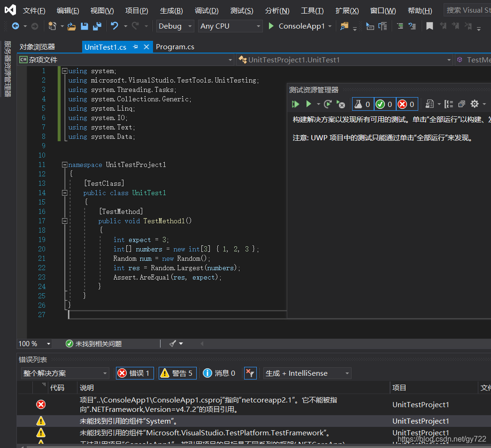Screen dimensions: 491x448
Task: Collapse the UnitTestProject1 namespace block
Action: pos(65,165)
